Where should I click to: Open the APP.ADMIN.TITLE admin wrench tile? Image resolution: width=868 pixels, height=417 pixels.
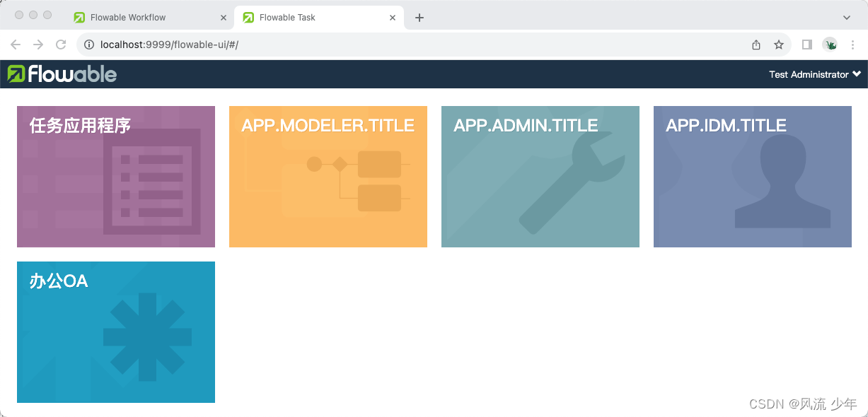click(x=540, y=176)
